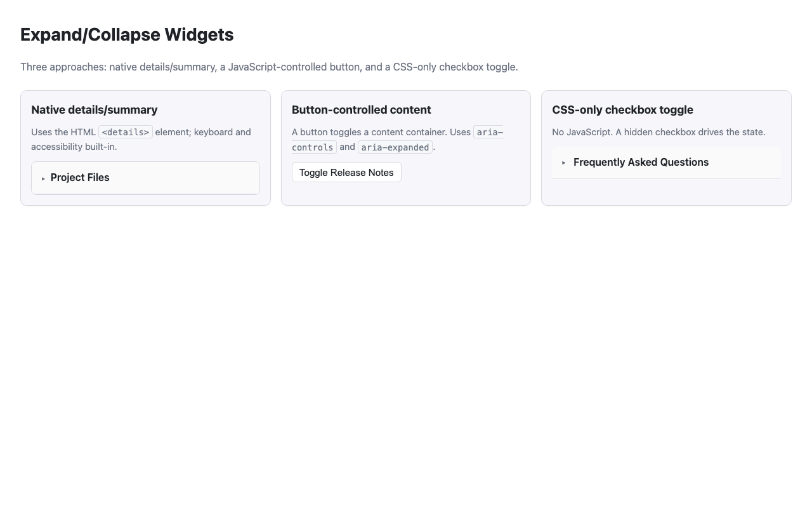
Task: Click the disclosure arrow beside Frequently Asked Questions
Action: click(563, 163)
